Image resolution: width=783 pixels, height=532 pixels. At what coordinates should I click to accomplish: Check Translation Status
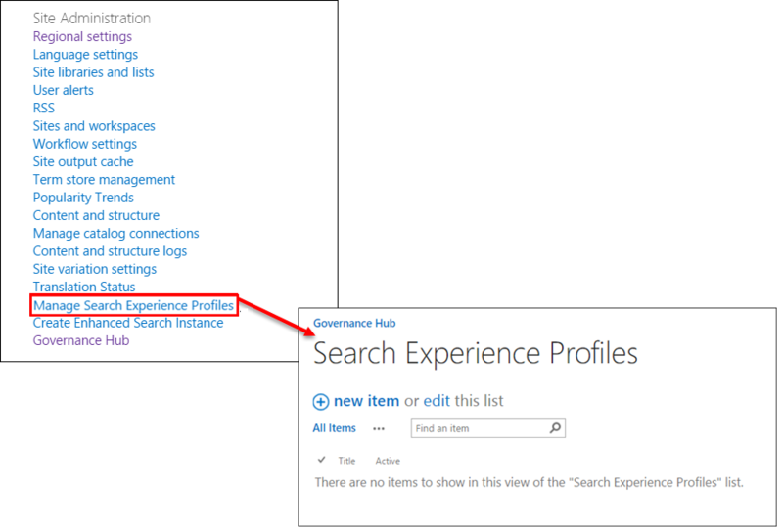(x=84, y=288)
